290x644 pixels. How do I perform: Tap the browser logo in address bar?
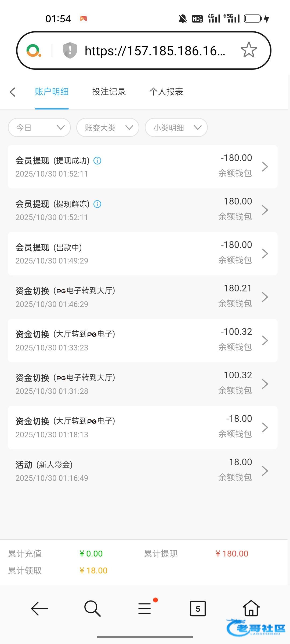[34, 50]
